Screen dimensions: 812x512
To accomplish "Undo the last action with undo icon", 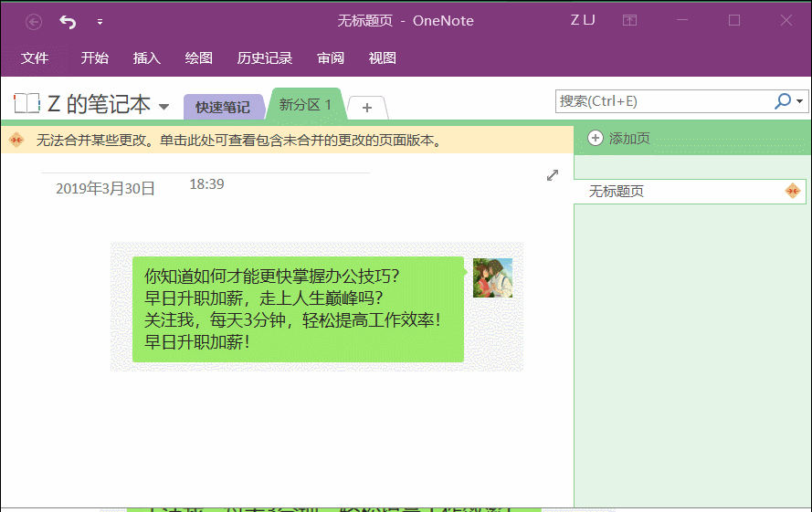I will (68, 22).
